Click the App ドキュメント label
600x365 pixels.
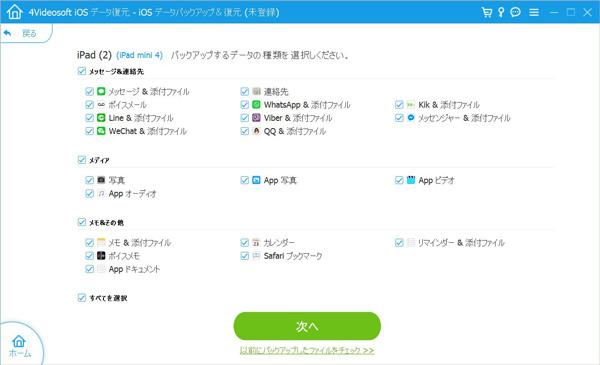[x=134, y=269]
